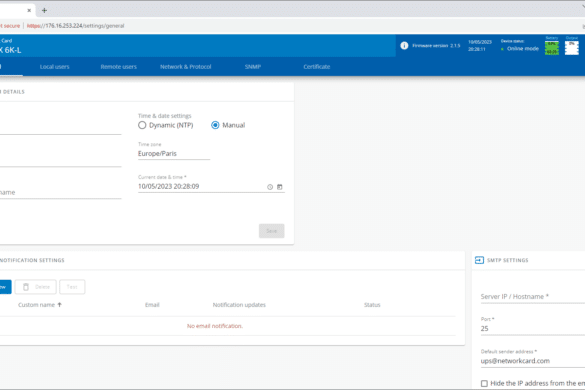Sort by Custom name arrow icon

pos(59,305)
